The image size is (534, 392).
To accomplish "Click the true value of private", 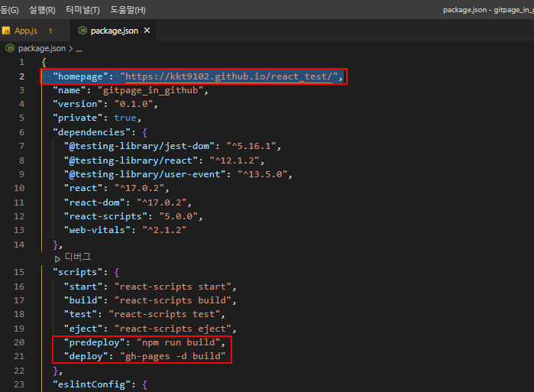I will coord(125,118).
